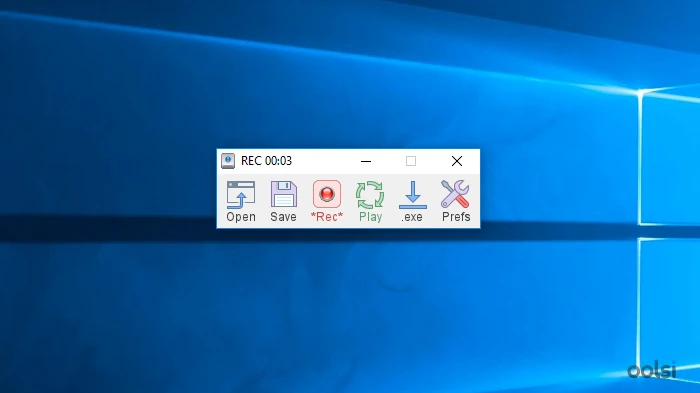Click the oolsi watermark logo

point(652,370)
